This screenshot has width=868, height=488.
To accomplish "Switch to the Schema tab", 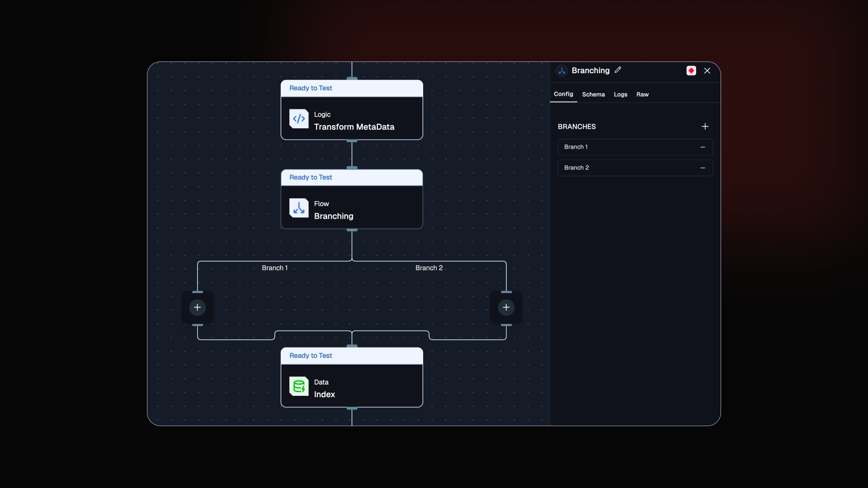I will coord(594,94).
